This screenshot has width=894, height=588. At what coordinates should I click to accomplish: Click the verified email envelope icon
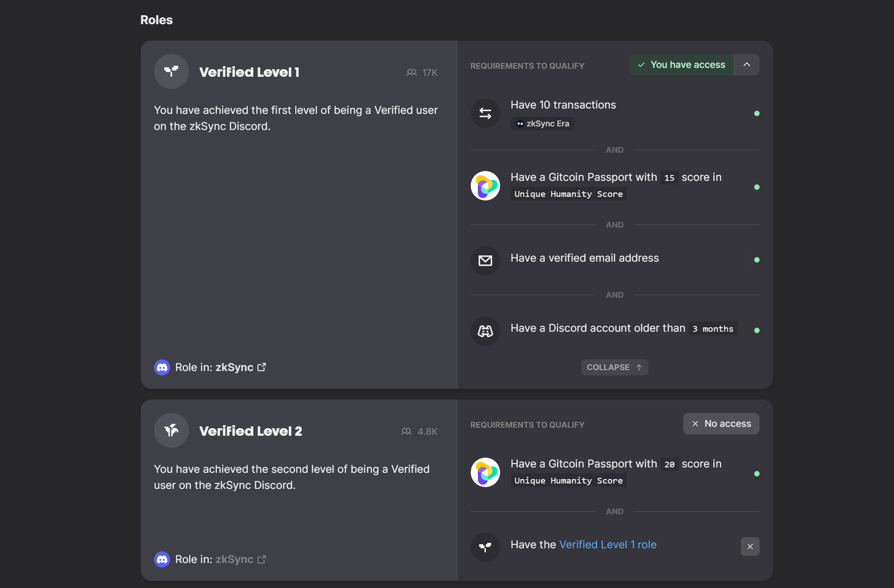click(485, 260)
